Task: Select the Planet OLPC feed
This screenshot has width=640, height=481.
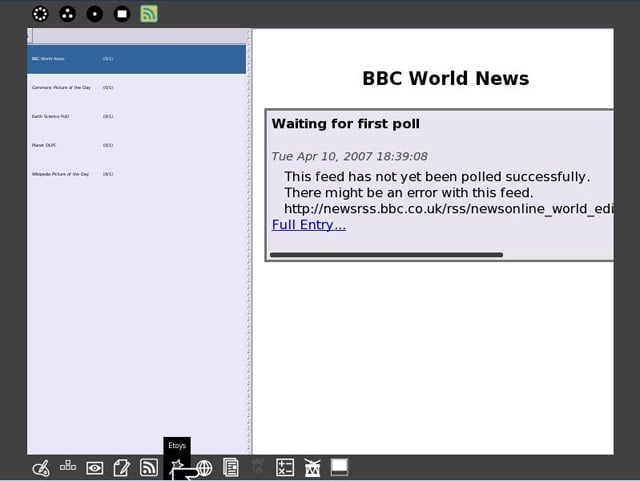Action: click(137, 145)
